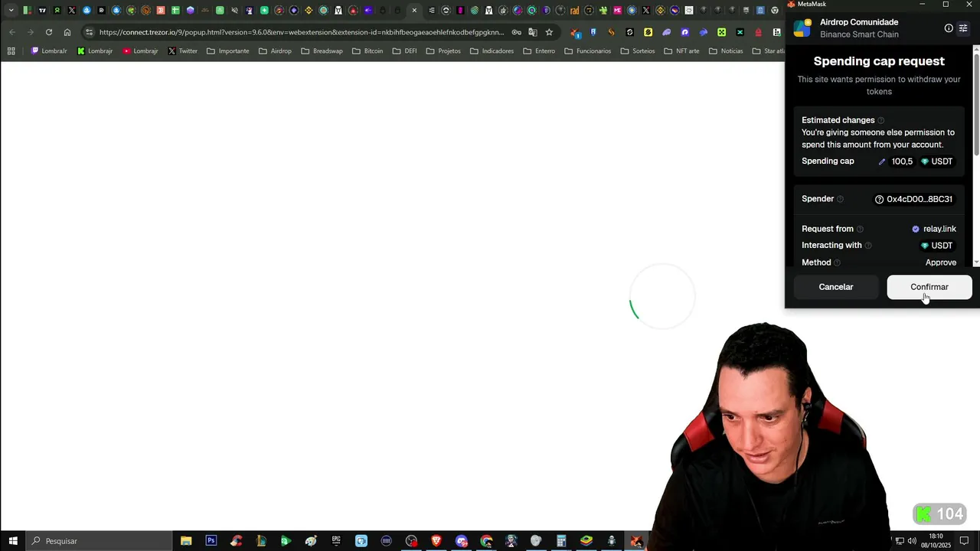The width and height of the screenshot is (980, 551).
Task: Close the active browser tab
Action: coord(414,11)
